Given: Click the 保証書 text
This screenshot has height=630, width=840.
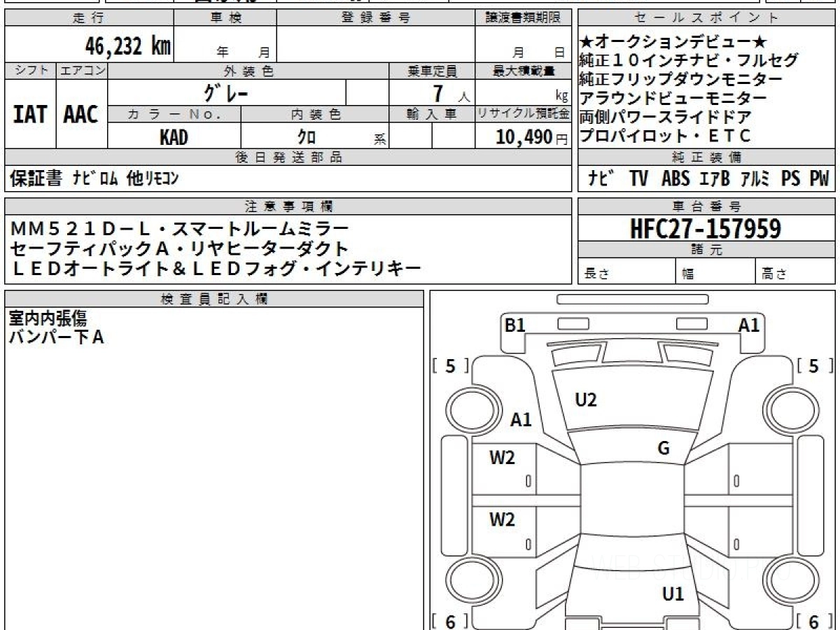Looking at the screenshot, I should click(36, 178).
